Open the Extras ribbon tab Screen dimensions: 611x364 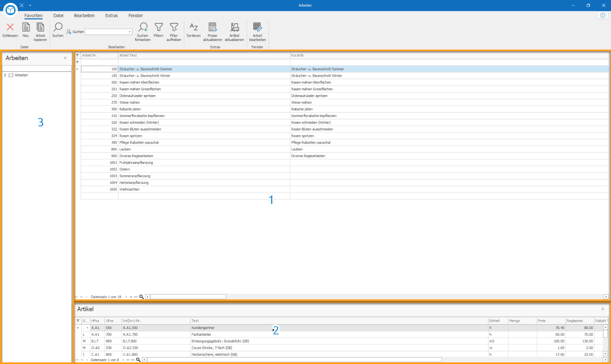(x=111, y=16)
